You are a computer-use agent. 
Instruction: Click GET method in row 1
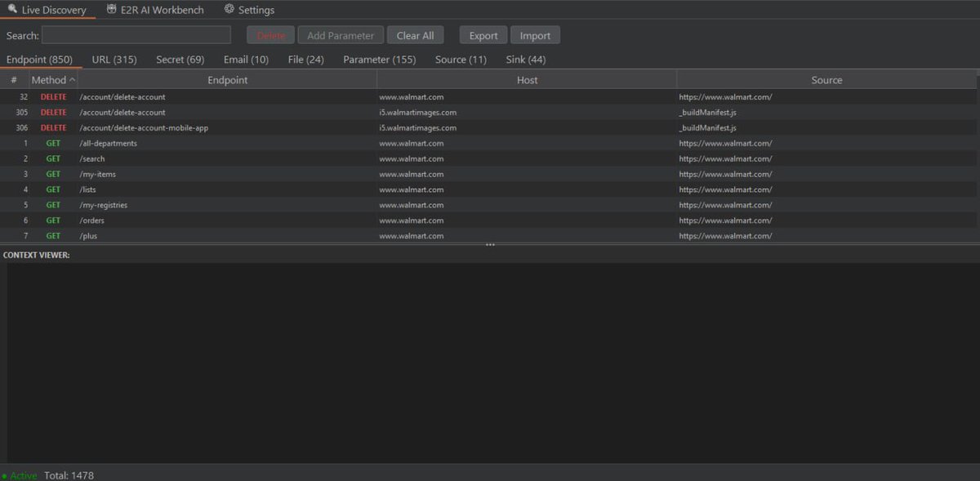[53, 144]
